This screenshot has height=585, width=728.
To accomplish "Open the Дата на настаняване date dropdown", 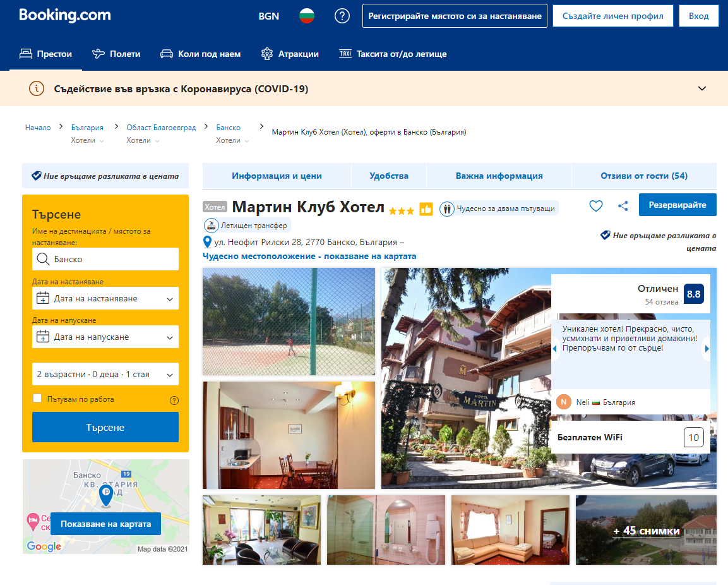I will click(x=105, y=298).
